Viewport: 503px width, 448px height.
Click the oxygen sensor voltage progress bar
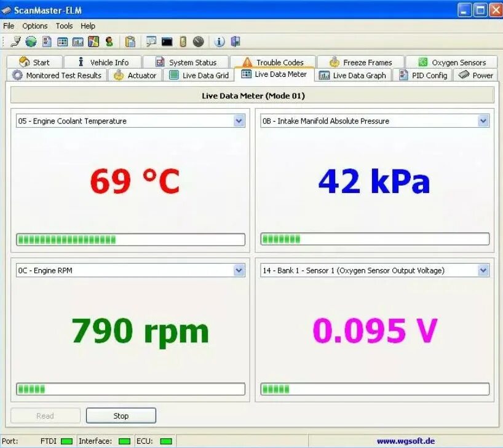pyautogui.click(x=375, y=389)
